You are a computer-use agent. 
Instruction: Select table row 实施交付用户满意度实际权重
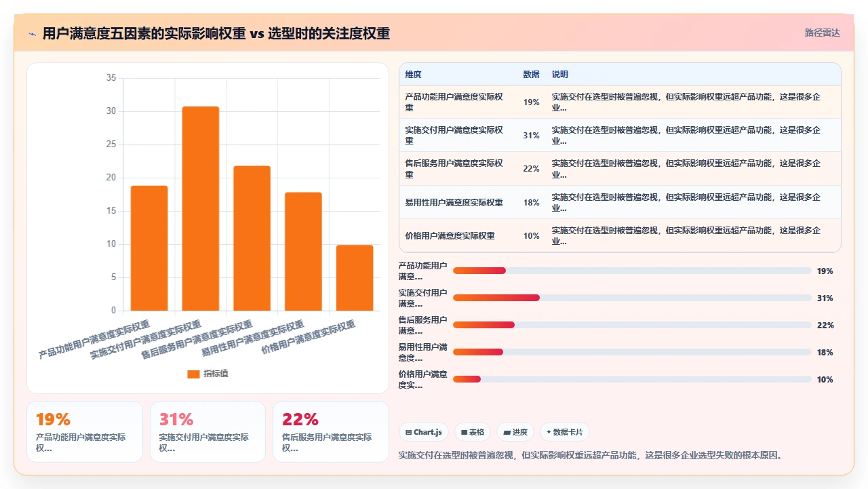point(620,136)
